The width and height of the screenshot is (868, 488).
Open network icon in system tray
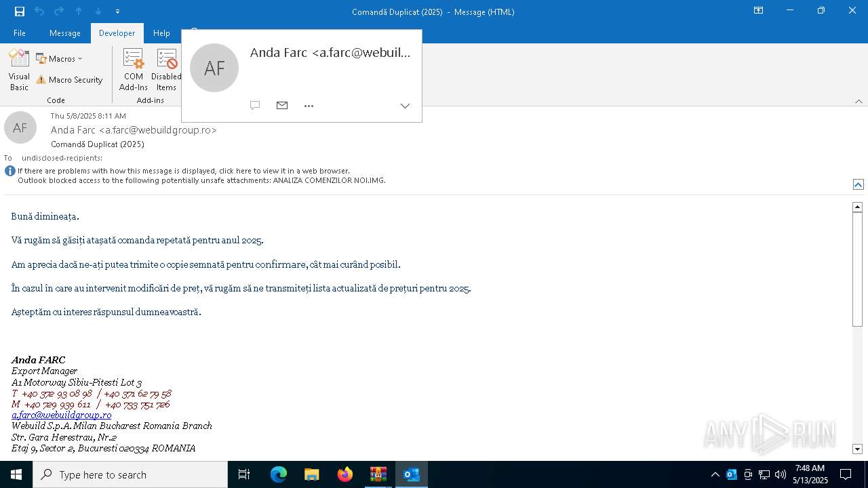pos(764,474)
